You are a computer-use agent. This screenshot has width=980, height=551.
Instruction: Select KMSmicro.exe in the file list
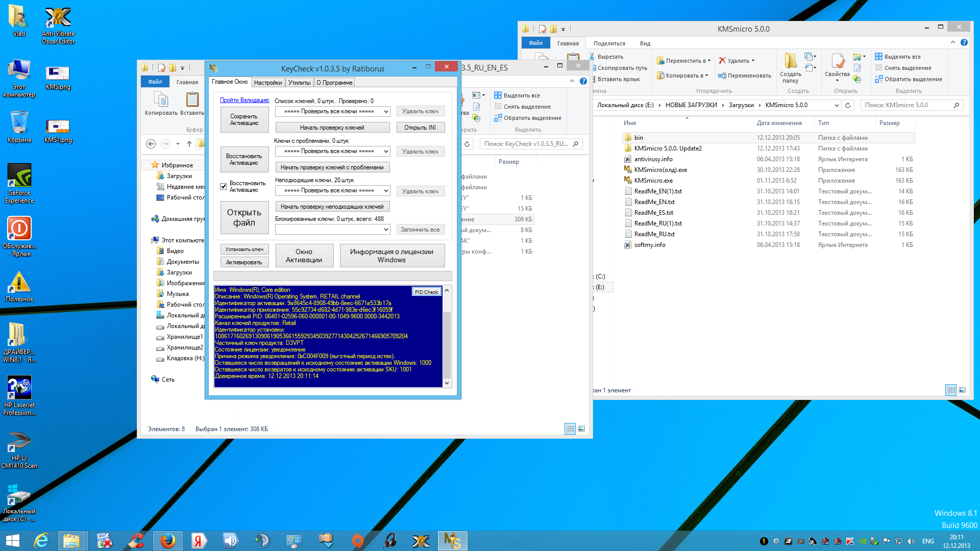click(x=653, y=181)
